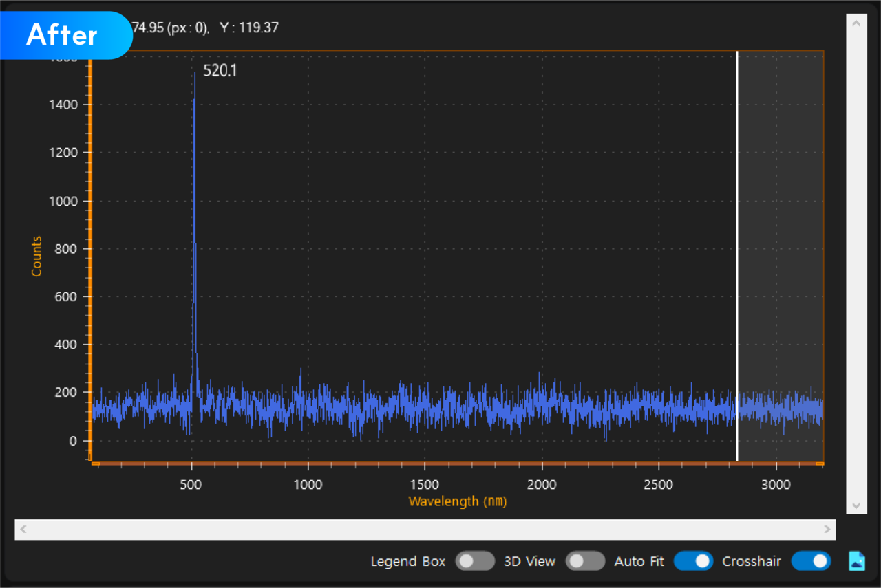The height and width of the screenshot is (588, 881).
Task: Click the orange X-axis bar
Action: (458, 464)
